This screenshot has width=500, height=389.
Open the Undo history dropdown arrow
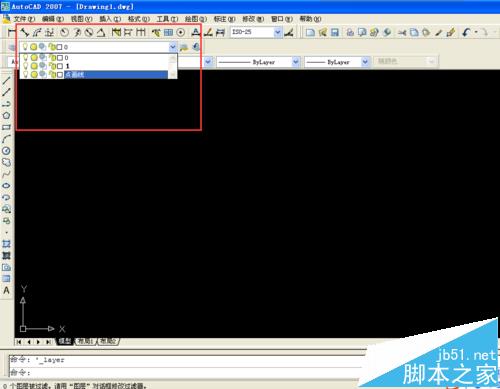[476, 32]
